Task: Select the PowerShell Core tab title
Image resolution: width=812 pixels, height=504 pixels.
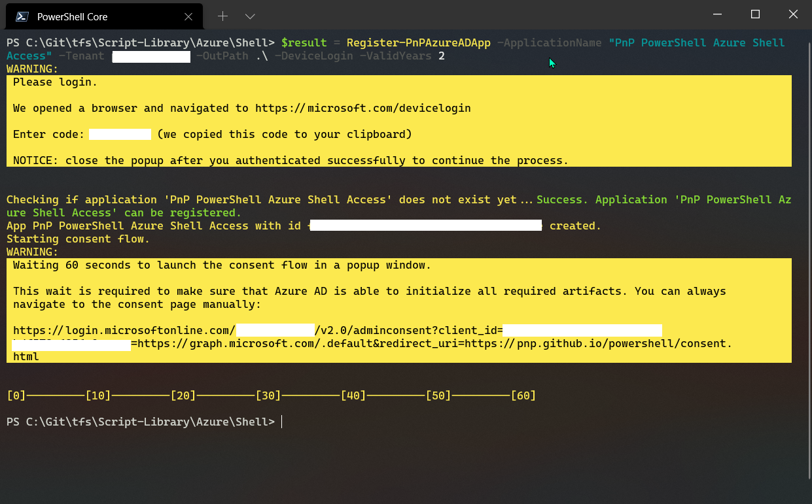Action: (x=72, y=16)
